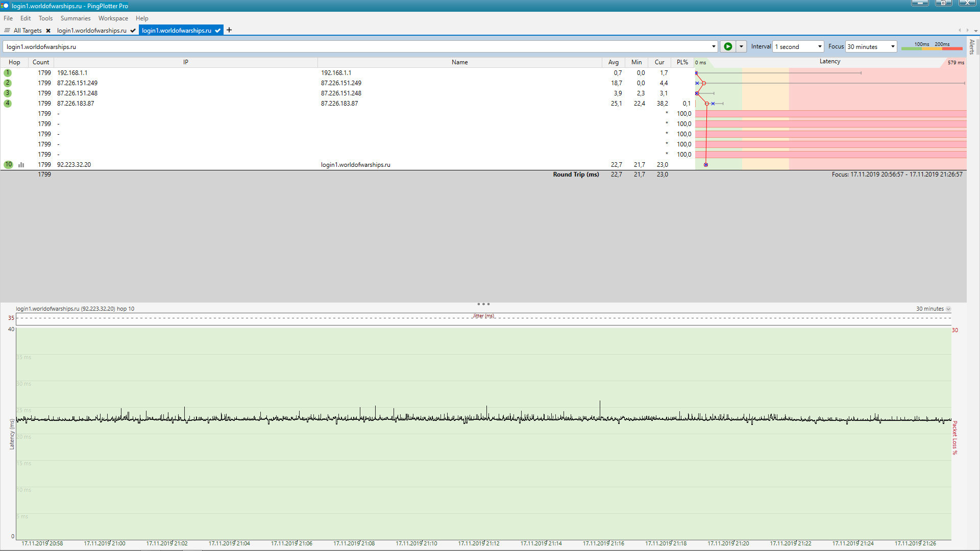Switch to first login1.worldofwarships.ru tab
The image size is (980, 551).
coord(92,31)
